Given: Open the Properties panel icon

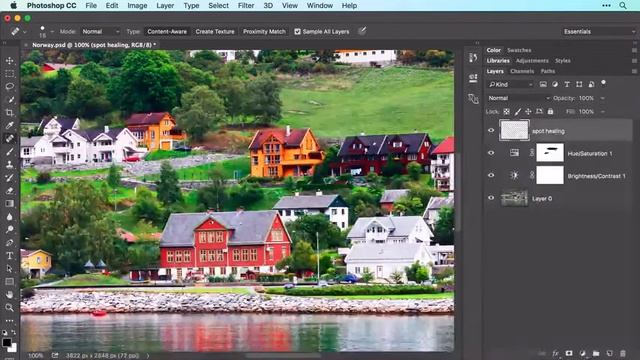Looking at the screenshot, I should click(x=473, y=78).
